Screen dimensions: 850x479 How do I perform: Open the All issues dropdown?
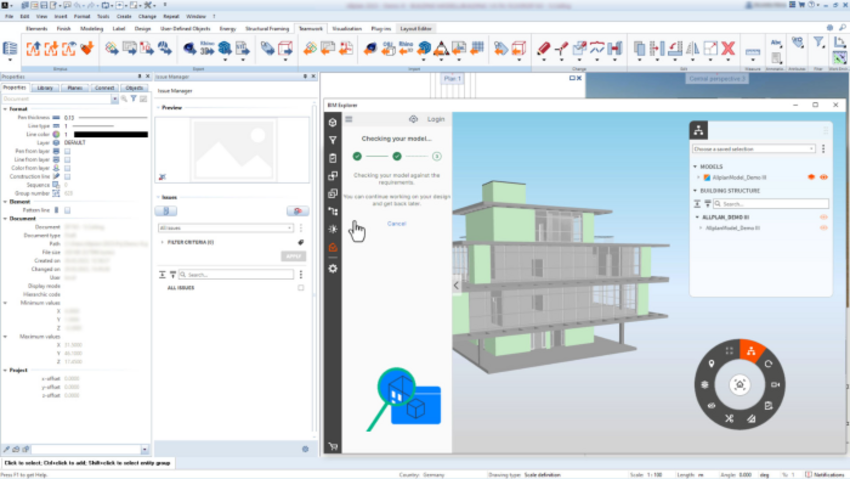point(225,228)
